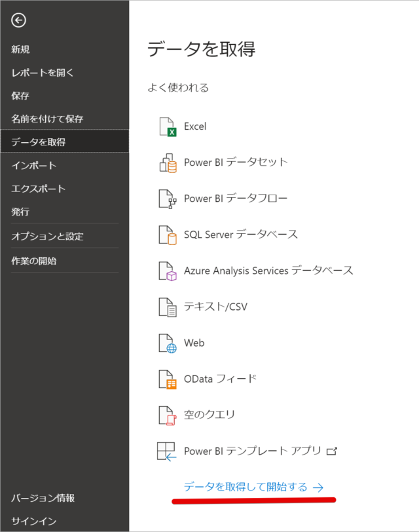Click the SQL Server データベース icon
This screenshot has height=532, width=419.
(168, 235)
